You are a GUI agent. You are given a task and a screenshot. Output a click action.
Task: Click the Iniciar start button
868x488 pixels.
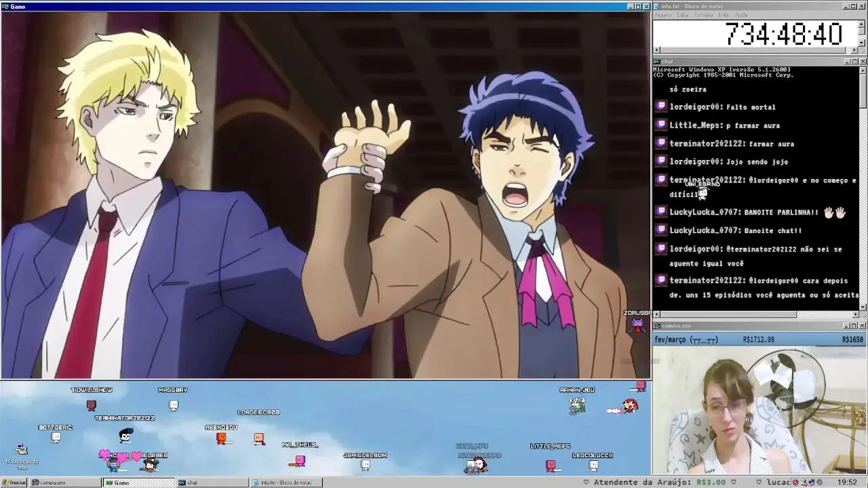coord(14,483)
